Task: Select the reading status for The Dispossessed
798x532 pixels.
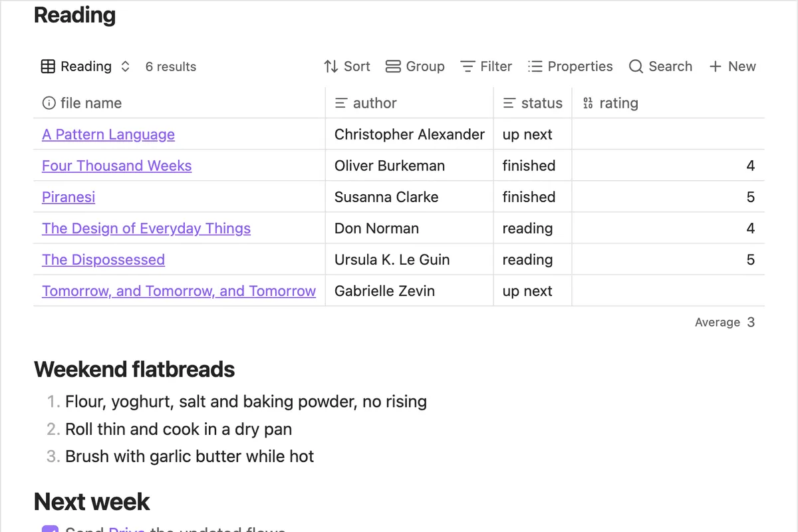Action: tap(533, 259)
